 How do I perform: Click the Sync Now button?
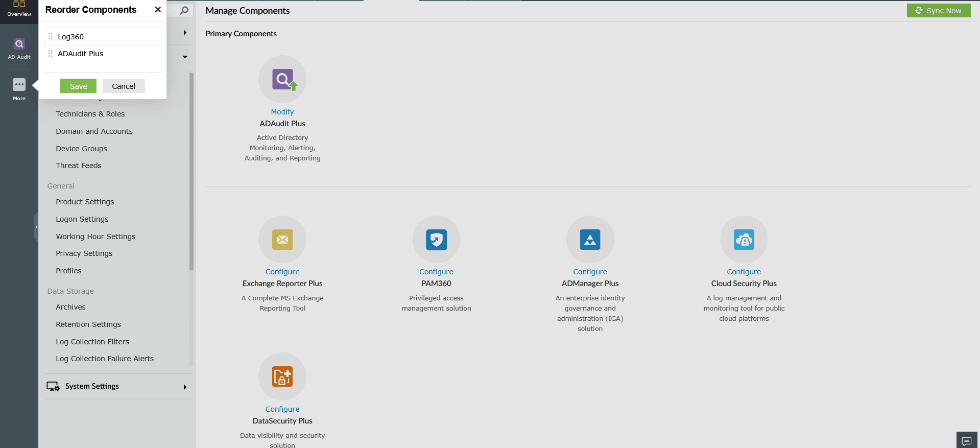click(x=939, y=11)
